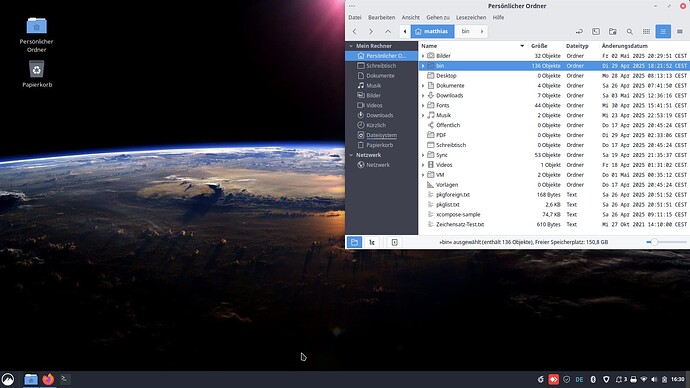Create a new folder via toolbar icon
690x388 pixels.
613,31
